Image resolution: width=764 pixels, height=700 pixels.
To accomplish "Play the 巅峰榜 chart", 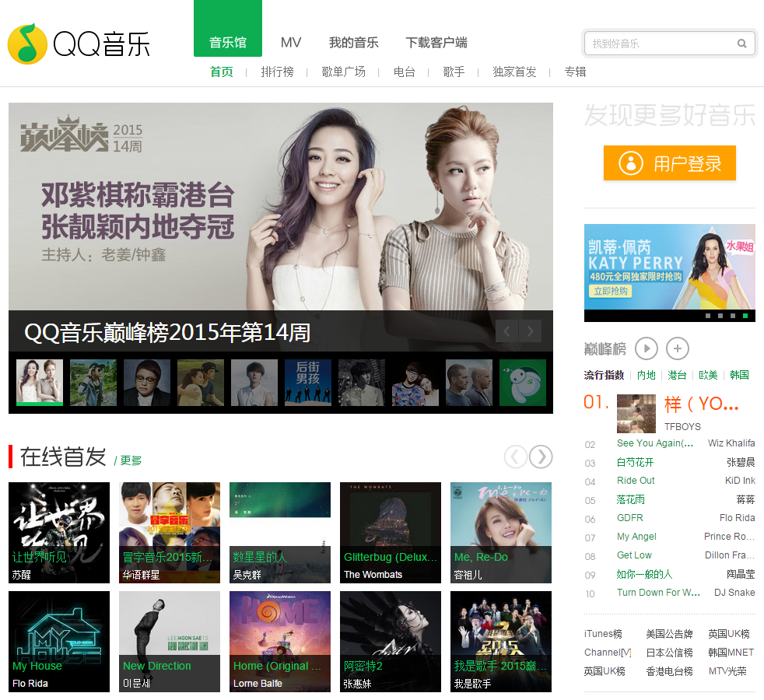I will point(646,348).
